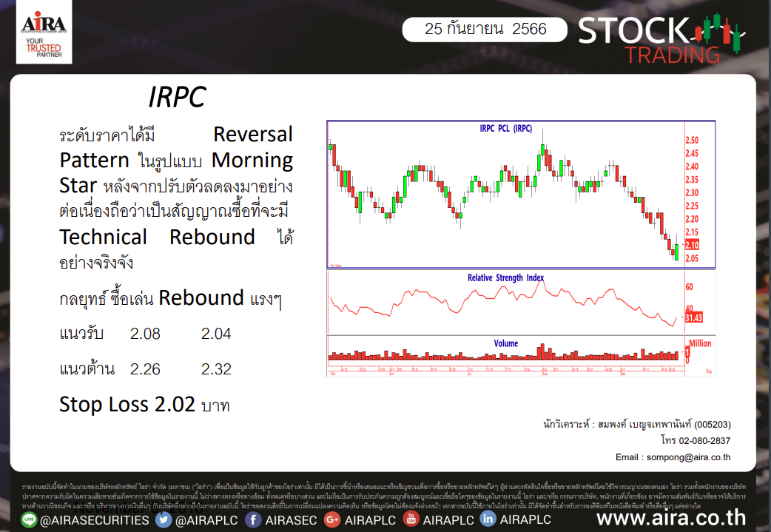Click resistance level 2.26
The image size is (771, 532).
[145, 369]
